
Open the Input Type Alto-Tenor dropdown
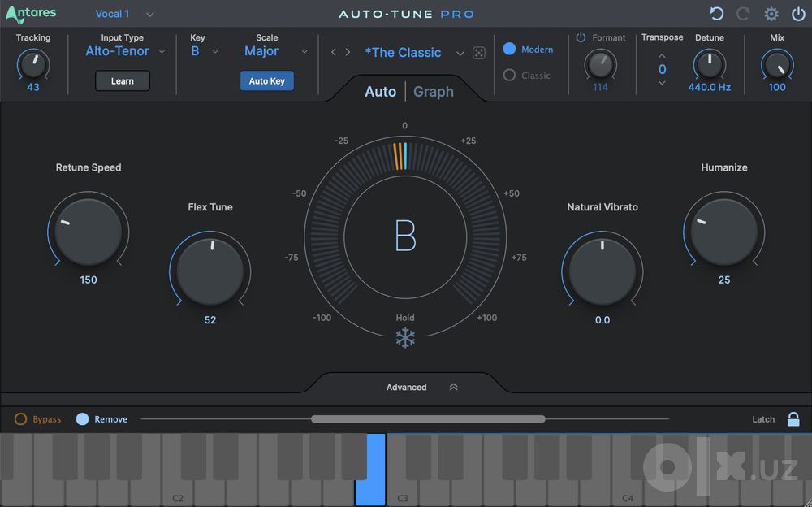[125, 51]
